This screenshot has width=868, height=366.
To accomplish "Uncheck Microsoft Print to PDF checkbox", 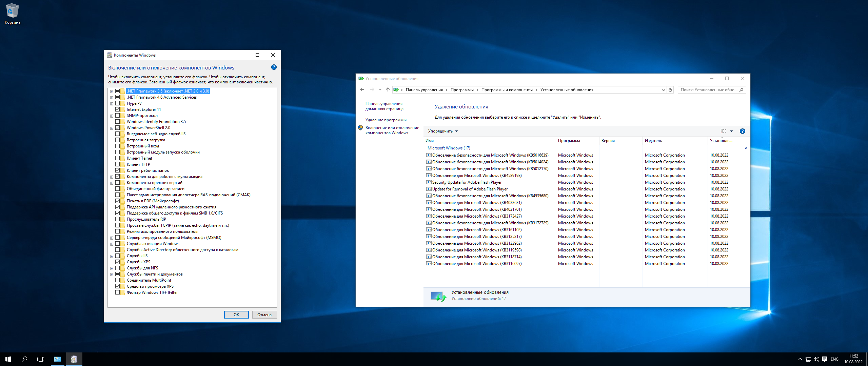I will pyautogui.click(x=118, y=201).
